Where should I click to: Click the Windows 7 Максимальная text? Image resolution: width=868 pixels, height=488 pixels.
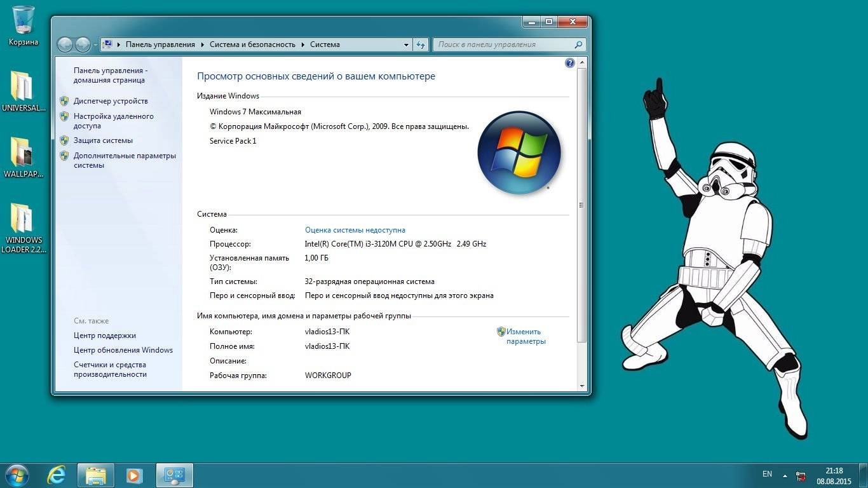(x=255, y=112)
